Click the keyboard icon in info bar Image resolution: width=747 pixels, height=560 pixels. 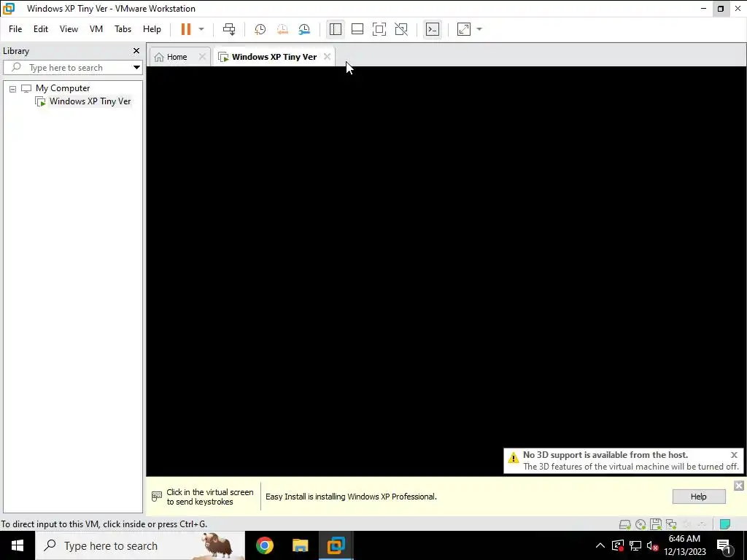(x=157, y=497)
